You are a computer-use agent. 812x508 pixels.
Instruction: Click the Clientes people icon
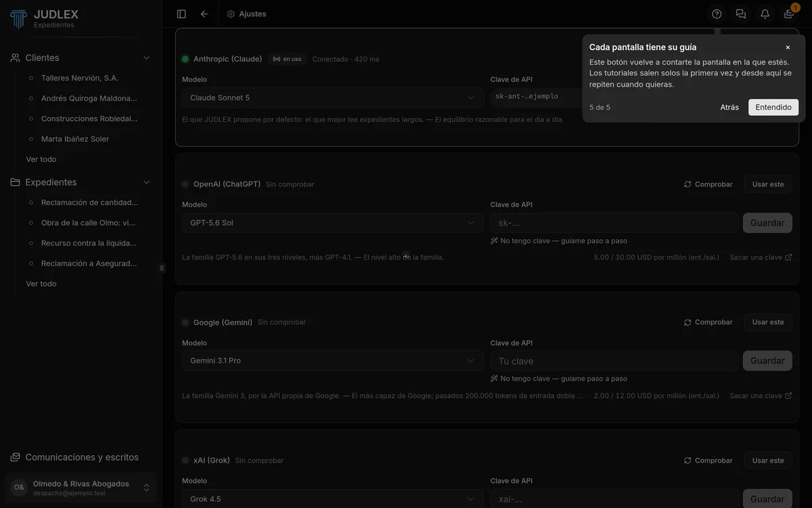[x=16, y=58]
